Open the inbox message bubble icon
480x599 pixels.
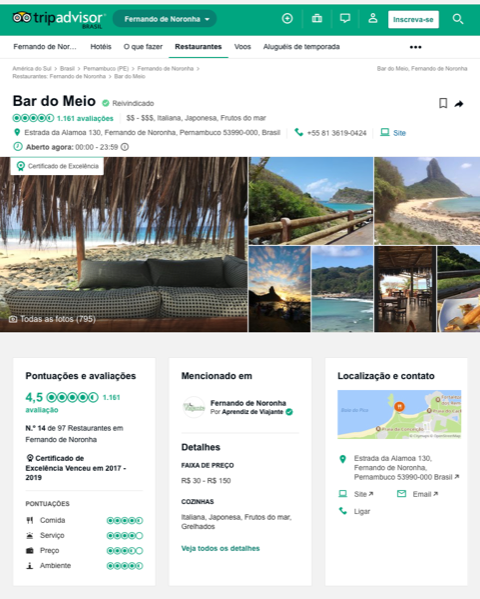point(345,18)
